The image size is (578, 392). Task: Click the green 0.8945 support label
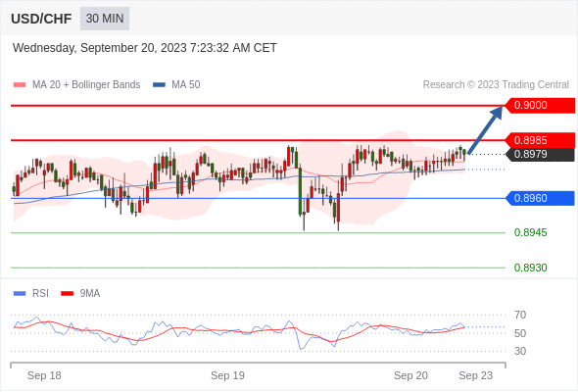pyautogui.click(x=530, y=232)
